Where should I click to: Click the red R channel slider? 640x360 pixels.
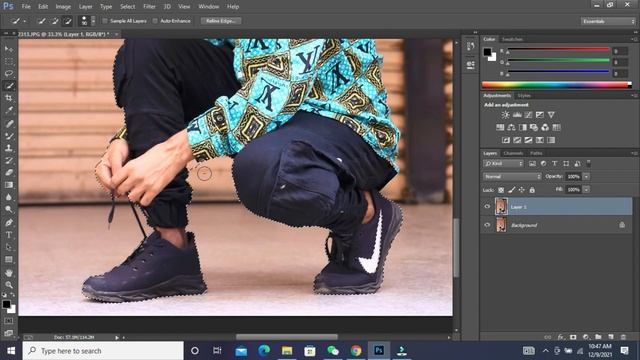pos(558,50)
